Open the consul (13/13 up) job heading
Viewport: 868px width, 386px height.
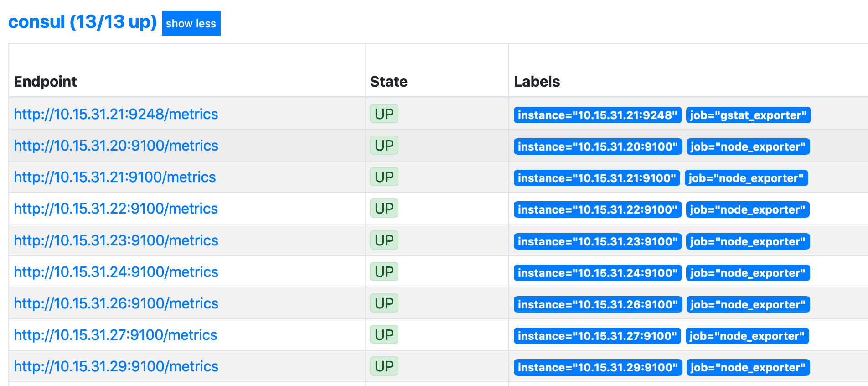pos(82,21)
